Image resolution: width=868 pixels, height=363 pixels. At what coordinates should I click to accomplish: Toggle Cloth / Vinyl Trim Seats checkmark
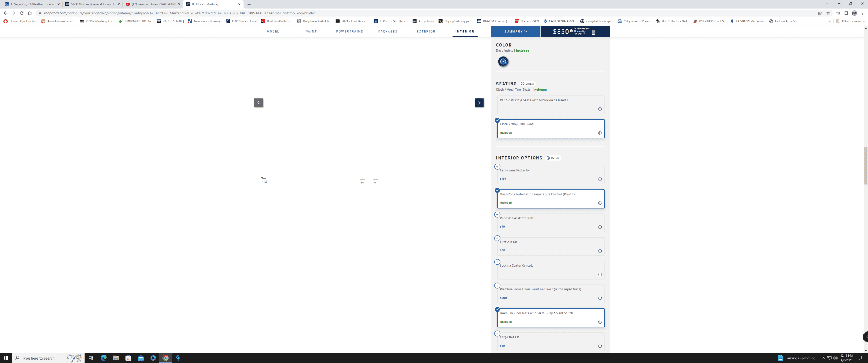(497, 120)
